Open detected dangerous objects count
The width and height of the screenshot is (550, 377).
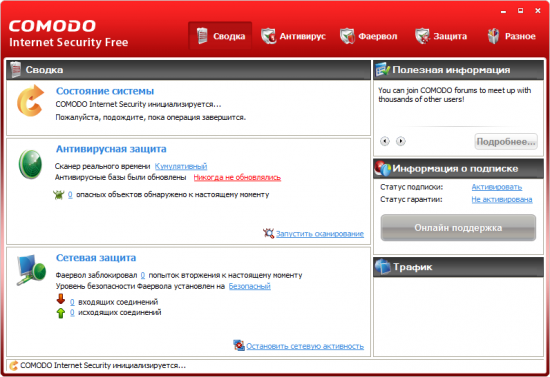70,195
